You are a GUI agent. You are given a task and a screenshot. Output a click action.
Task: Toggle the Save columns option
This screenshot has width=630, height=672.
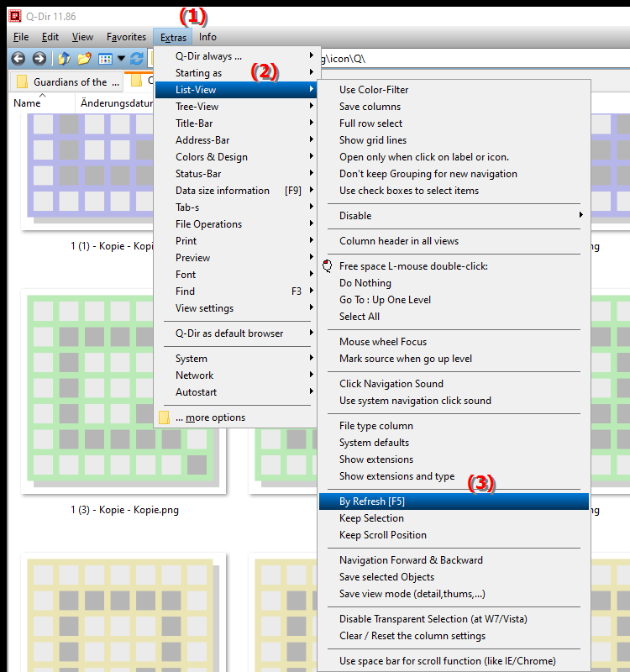click(454, 107)
